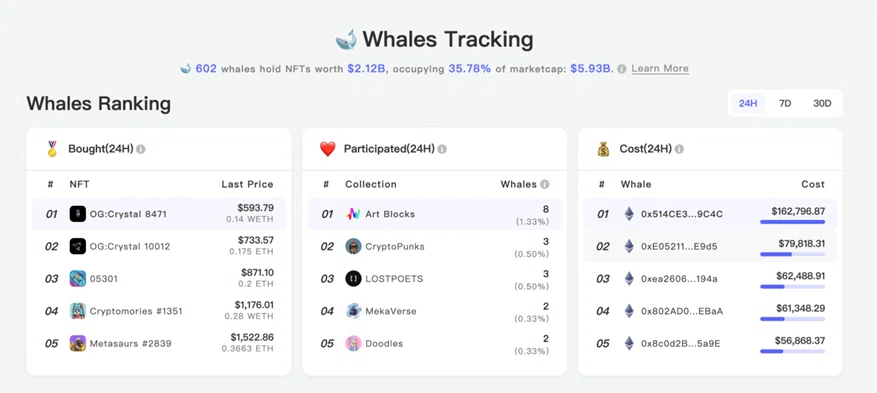The height and width of the screenshot is (393, 877).
Task: Click info icon in Whales column header
Action: pyautogui.click(x=544, y=184)
